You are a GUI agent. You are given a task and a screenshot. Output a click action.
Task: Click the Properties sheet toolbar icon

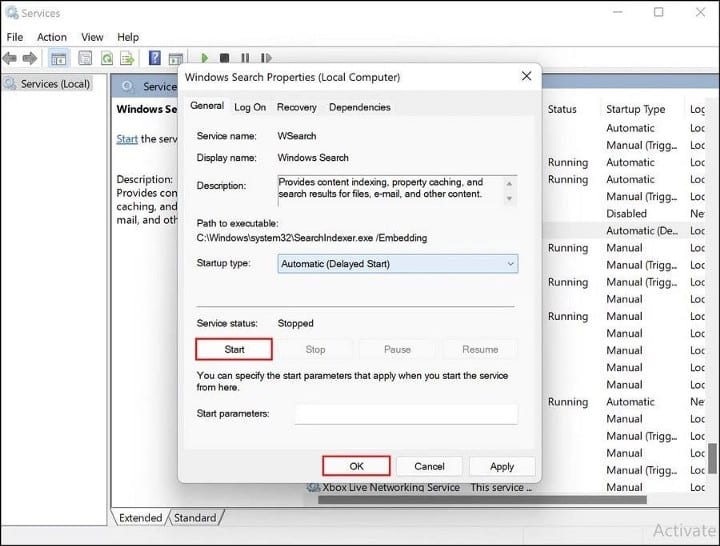pyautogui.click(x=85, y=58)
